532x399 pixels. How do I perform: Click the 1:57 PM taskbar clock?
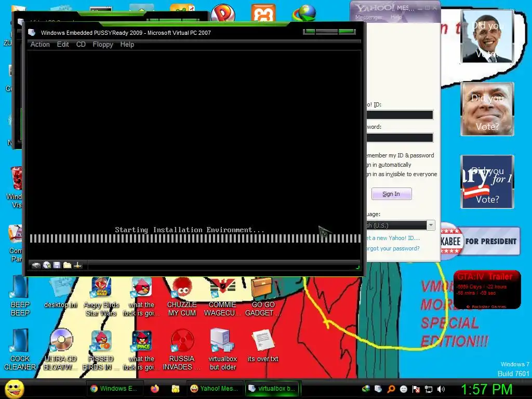(x=486, y=389)
